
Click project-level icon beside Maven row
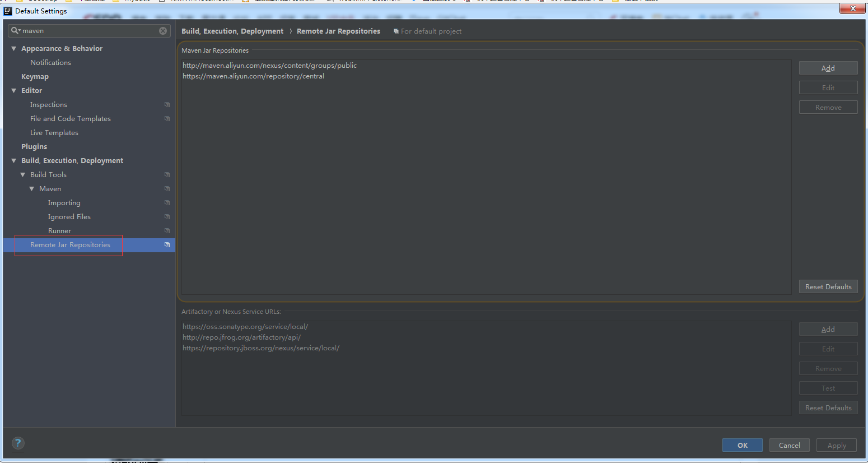167,189
